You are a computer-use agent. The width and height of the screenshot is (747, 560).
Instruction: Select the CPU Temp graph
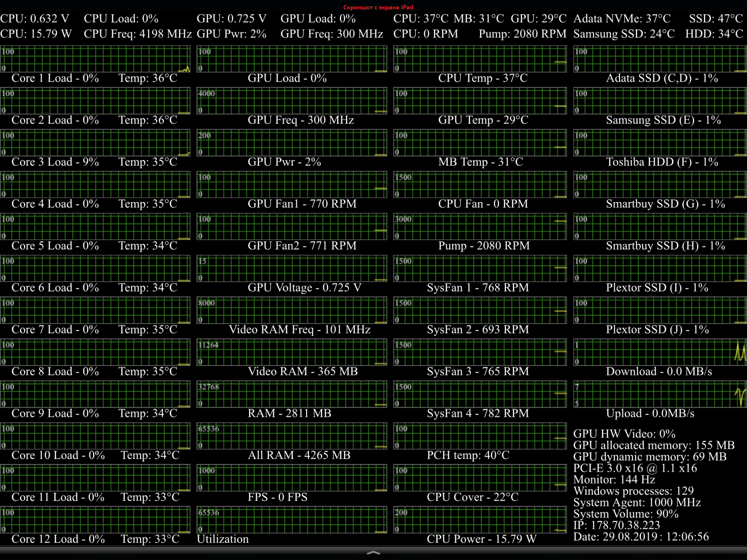tap(480, 59)
